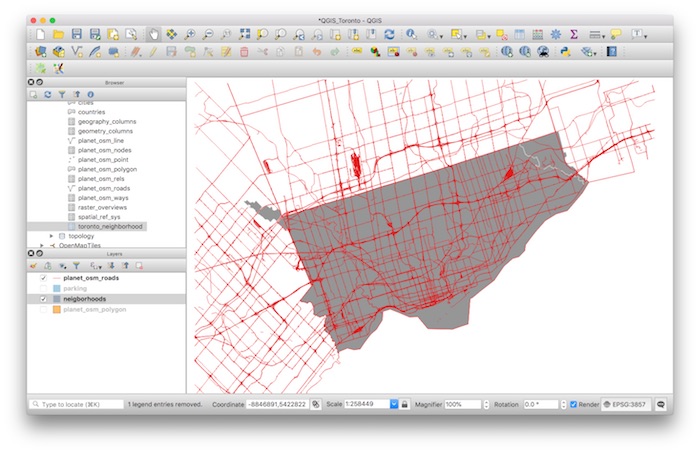Click Collapse All arrow icon in Layers panel
Screen dimensions: 700x453
point(125,266)
